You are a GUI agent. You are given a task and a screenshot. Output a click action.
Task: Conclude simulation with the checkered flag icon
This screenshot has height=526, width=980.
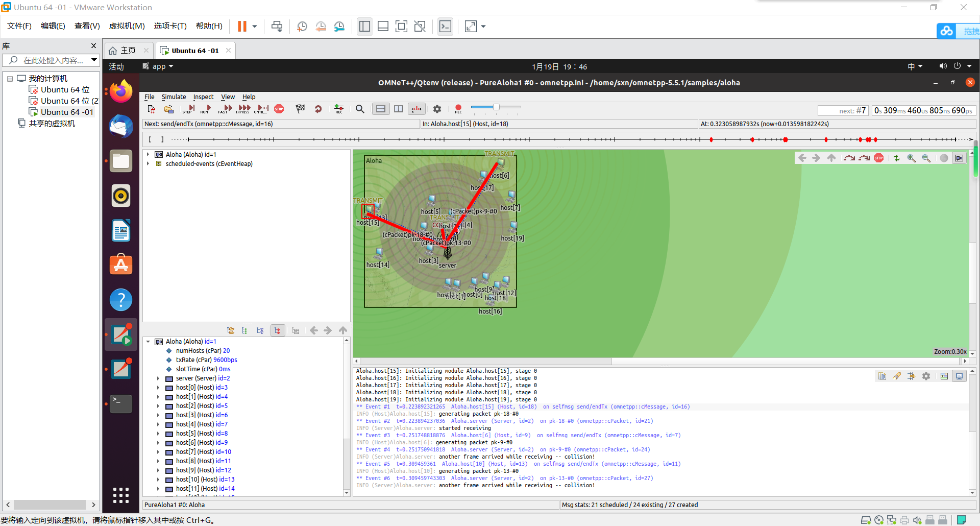300,109
